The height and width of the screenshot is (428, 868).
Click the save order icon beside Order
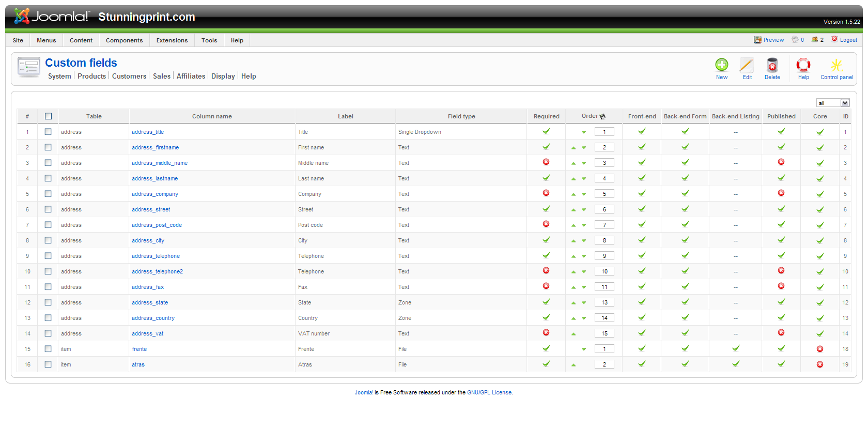tap(602, 116)
